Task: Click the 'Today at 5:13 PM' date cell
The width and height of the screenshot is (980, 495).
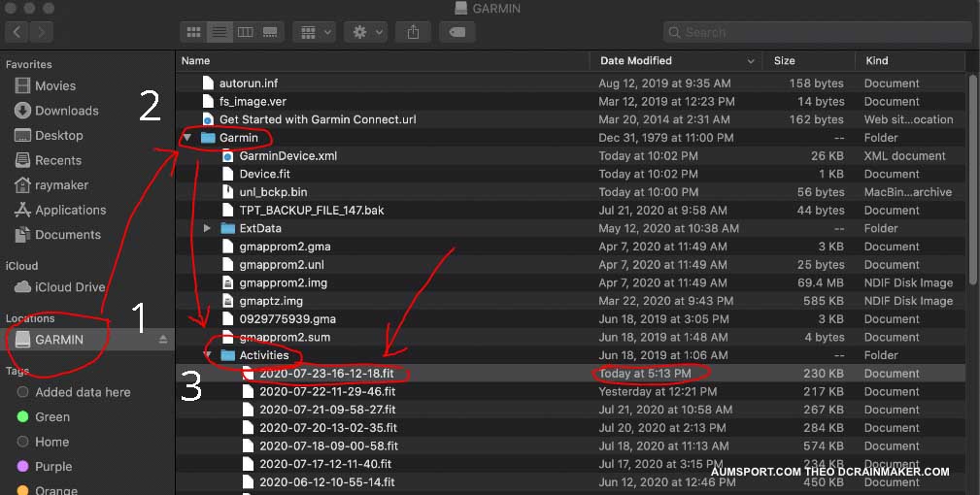Action: coord(644,374)
